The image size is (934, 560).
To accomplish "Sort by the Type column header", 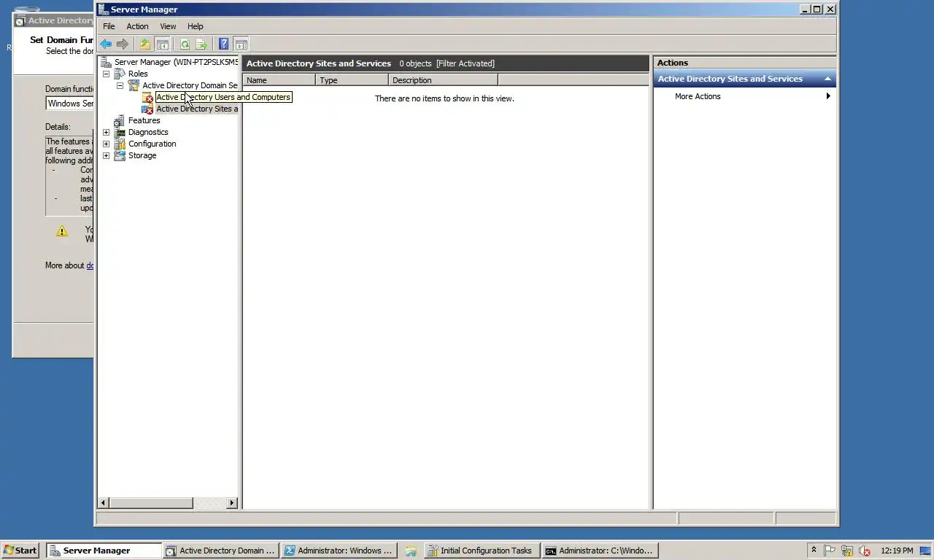I will (x=352, y=80).
